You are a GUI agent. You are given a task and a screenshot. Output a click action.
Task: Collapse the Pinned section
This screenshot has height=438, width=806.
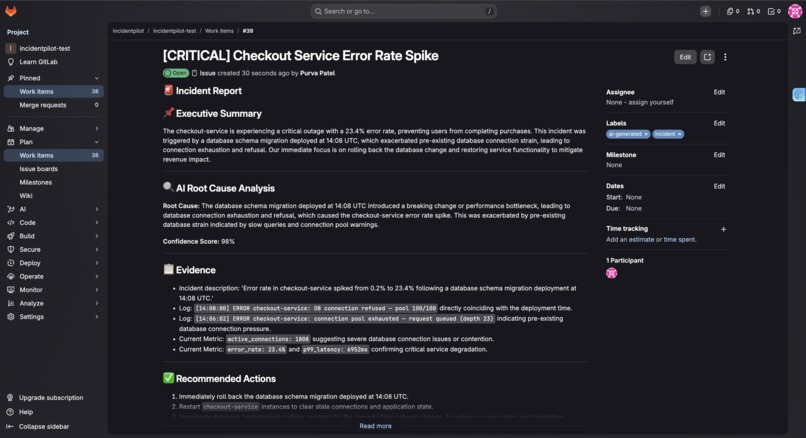[53, 78]
